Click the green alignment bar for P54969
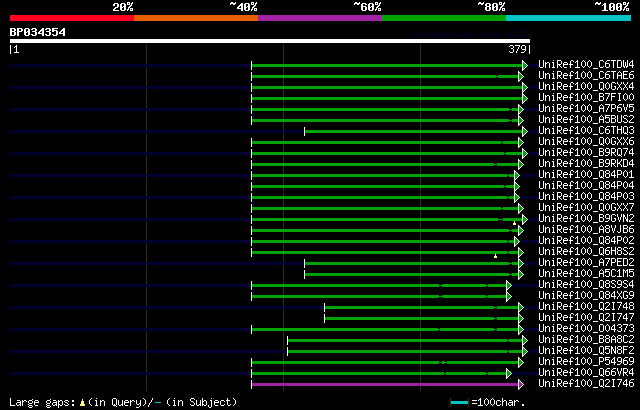The image size is (640, 410). point(385,363)
